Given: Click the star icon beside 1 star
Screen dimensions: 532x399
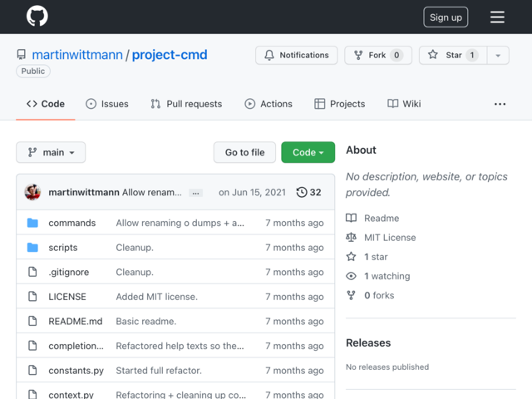Looking at the screenshot, I should click(351, 257).
